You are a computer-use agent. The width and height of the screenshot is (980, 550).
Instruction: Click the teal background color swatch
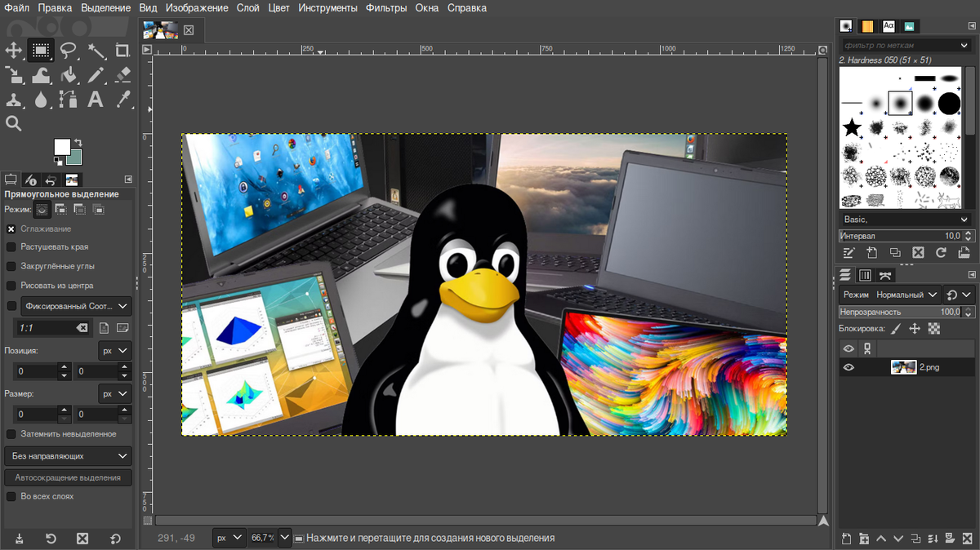coord(75,157)
